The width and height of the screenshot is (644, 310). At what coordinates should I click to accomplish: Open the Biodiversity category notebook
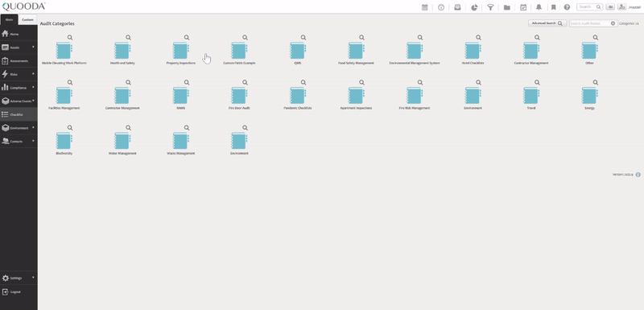pos(64,141)
